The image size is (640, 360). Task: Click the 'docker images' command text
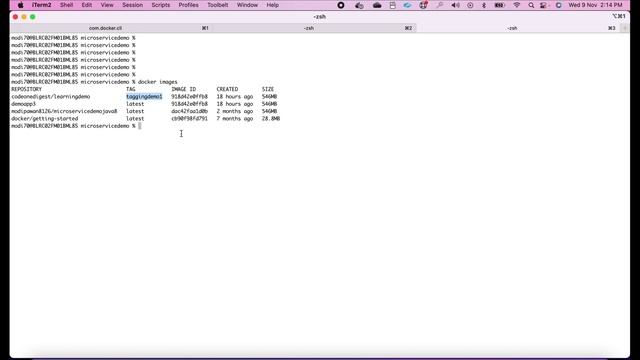(158, 82)
